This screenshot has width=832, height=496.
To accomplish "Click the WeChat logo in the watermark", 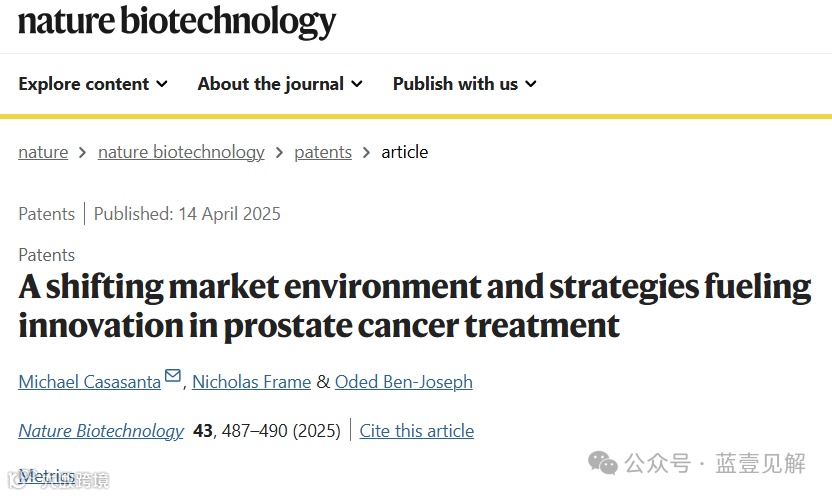I will [x=602, y=463].
